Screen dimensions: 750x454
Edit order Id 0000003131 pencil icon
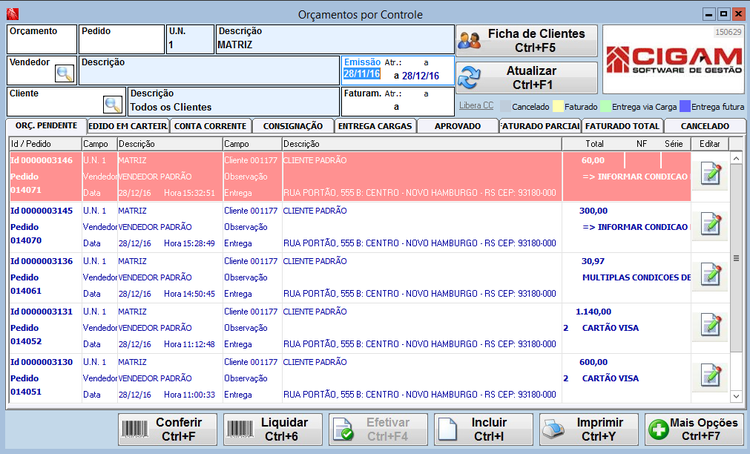tap(710, 325)
